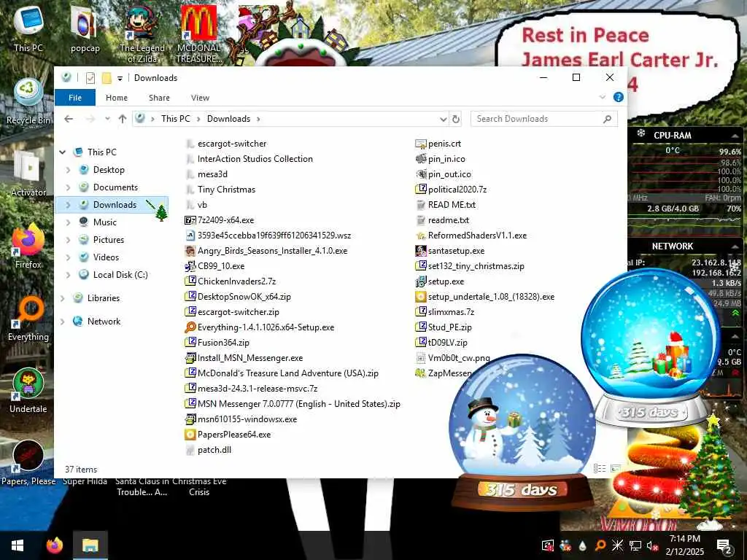Image resolution: width=747 pixels, height=560 pixels.
Task: Open the address bar history dropdown
Action: pos(443,119)
